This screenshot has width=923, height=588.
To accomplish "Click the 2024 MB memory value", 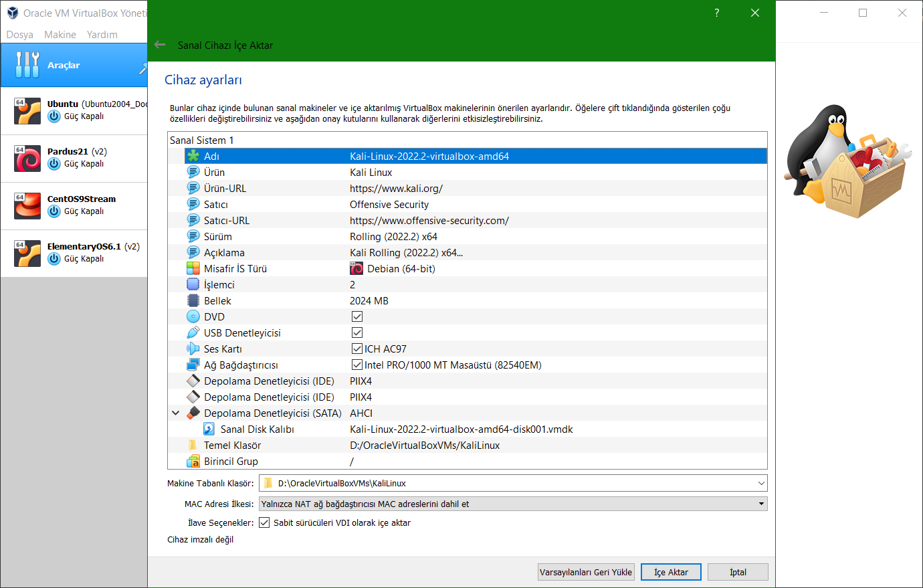I will tap(369, 300).
